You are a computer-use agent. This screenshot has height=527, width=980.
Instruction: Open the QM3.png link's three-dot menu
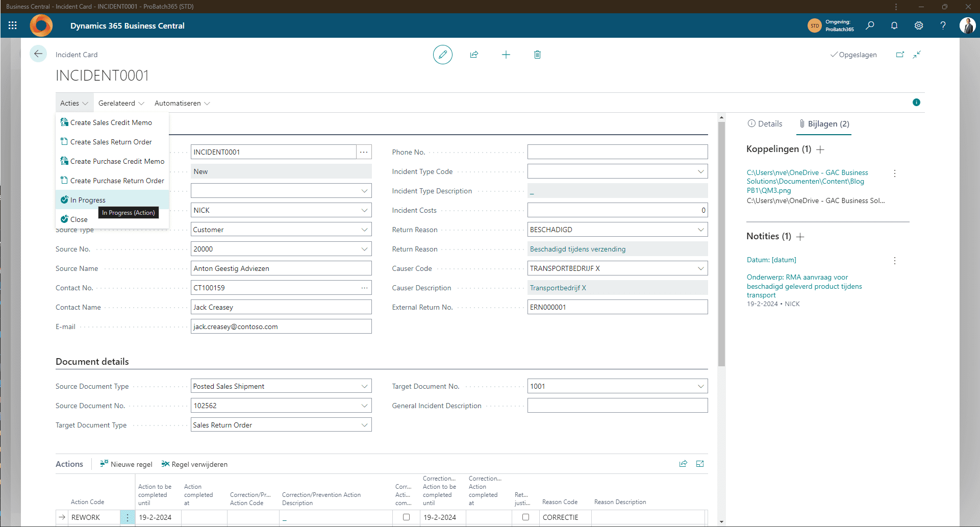(895, 173)
